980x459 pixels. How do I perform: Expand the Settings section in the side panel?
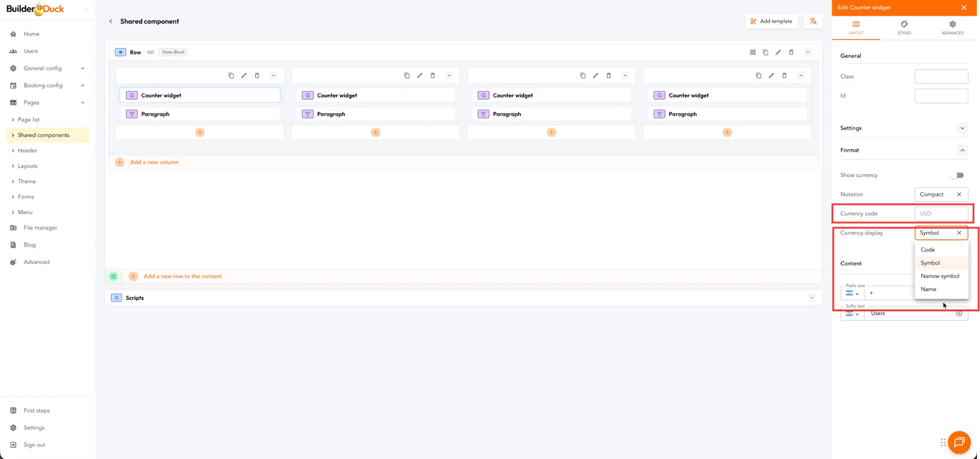point(962,129)
